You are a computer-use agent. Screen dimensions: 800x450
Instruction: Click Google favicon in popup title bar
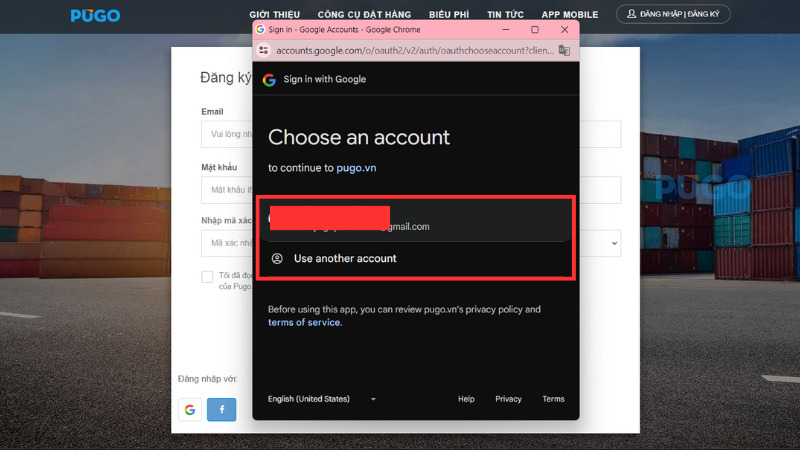260,30
